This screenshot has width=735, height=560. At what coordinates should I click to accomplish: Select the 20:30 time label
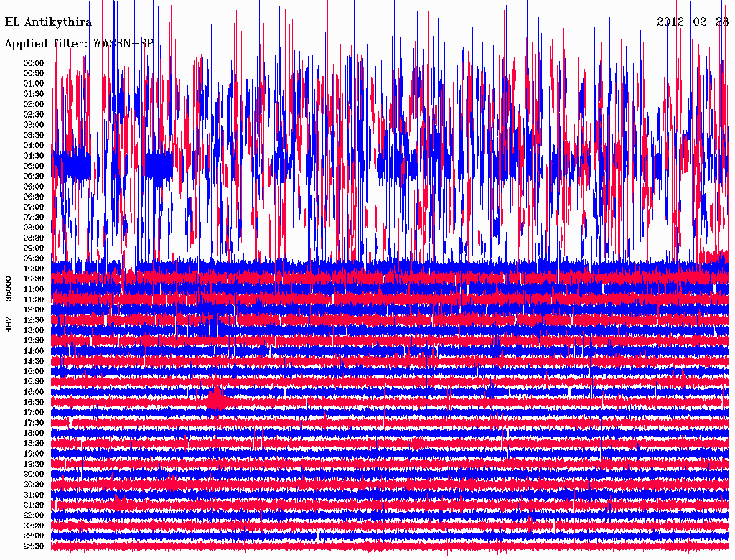pyautogui.click(x=34, y=485)
